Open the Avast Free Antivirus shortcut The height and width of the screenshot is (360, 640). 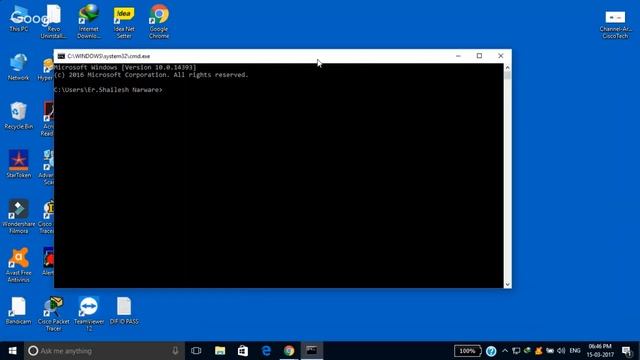tap(19, 265)
